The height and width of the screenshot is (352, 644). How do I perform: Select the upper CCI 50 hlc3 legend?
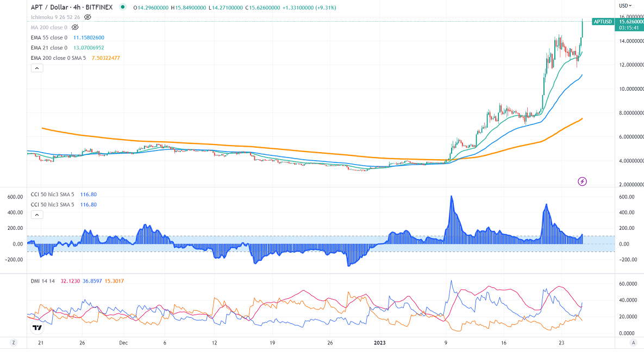pyautogui.click(x=53, y=194)
